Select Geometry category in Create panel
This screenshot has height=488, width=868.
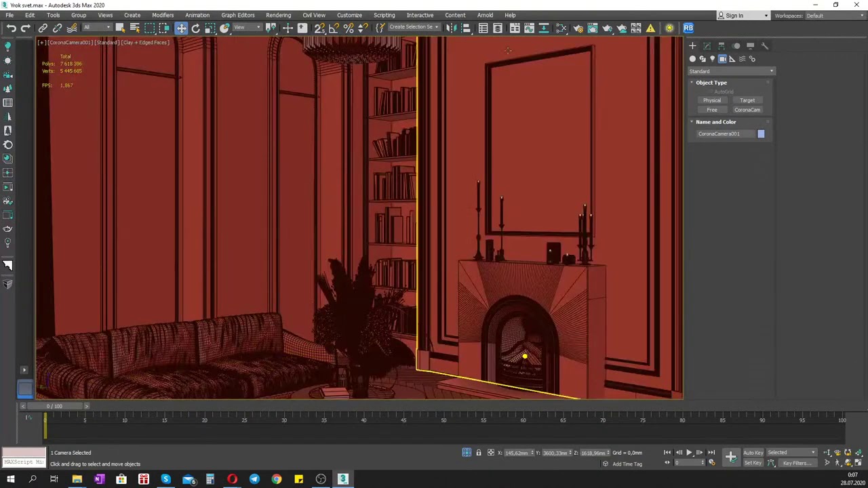(692, 59)
